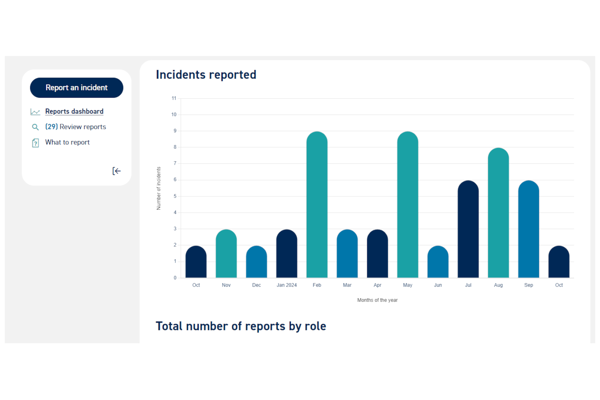The height and width of the screenshot is (400, 600).
Task: Click the sidebar collapse arrow icon
Action: pyautogui.click(x=116, y=171)
